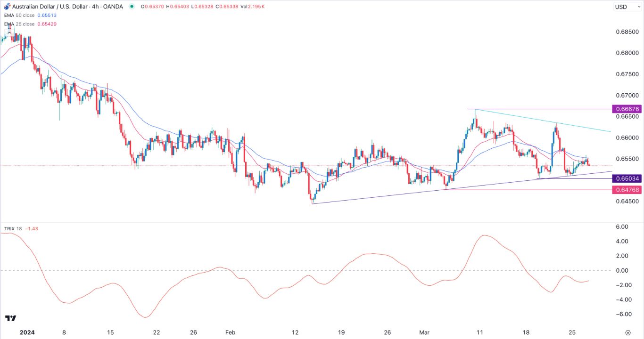
Task: Click the OANDA exchange name in the chart title
Action: tap(113, 7)
